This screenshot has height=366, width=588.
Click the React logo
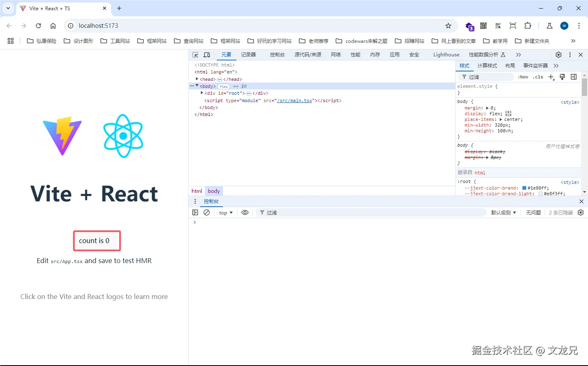click(x=123, y=136)
